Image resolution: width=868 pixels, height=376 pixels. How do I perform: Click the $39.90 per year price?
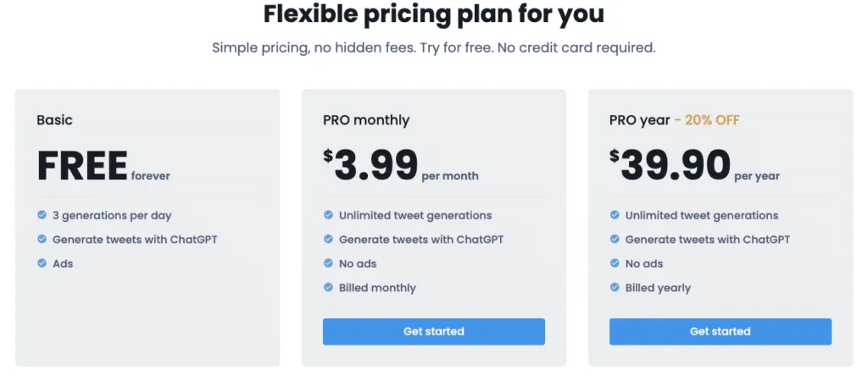click(x=695, y=165)
